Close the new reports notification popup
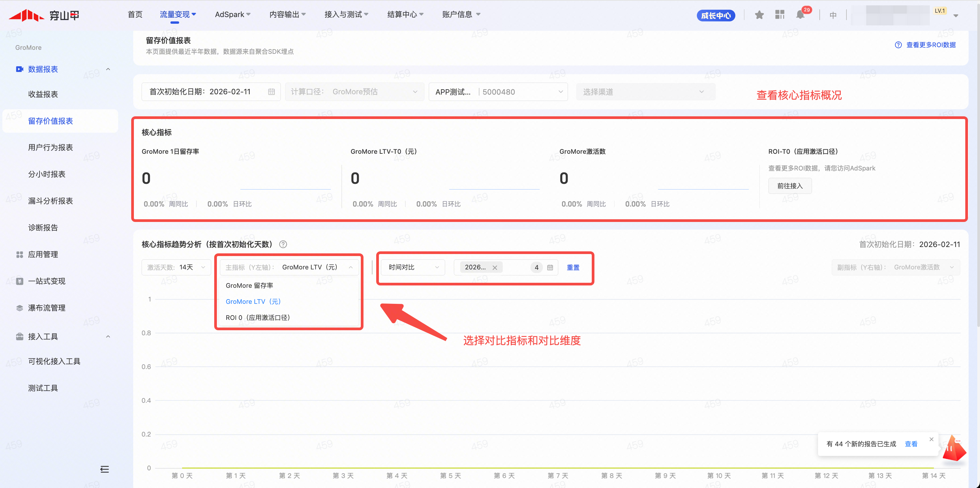This screenshot has height=488, width=980. click(x=931, y=439)
